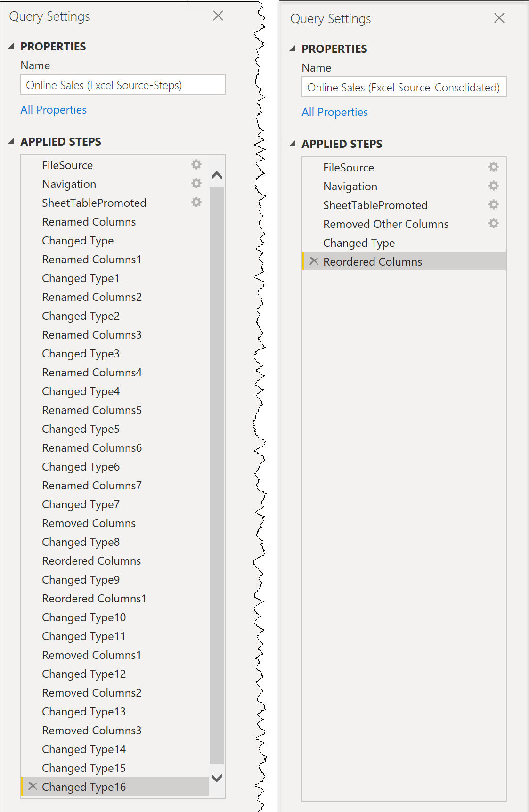The image size is (529, 812).
Task: Select the 'Reordered Columns1' step
Action: [x=114, y=599]
